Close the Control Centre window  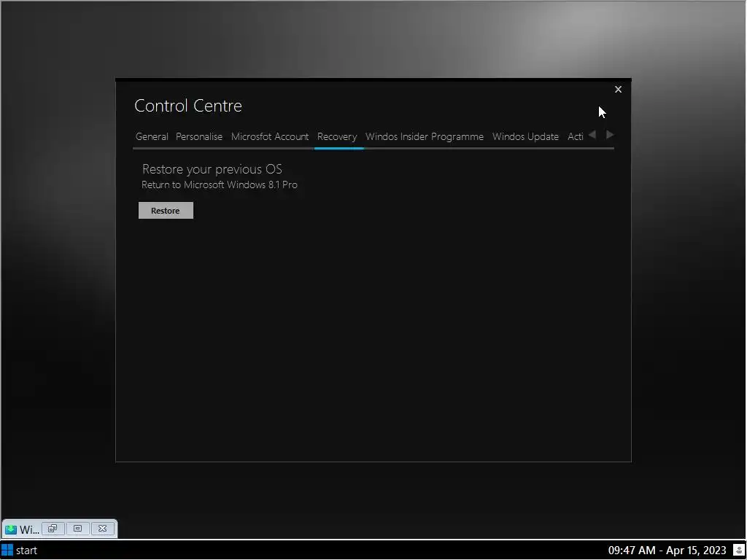click(x=618, y=90)
